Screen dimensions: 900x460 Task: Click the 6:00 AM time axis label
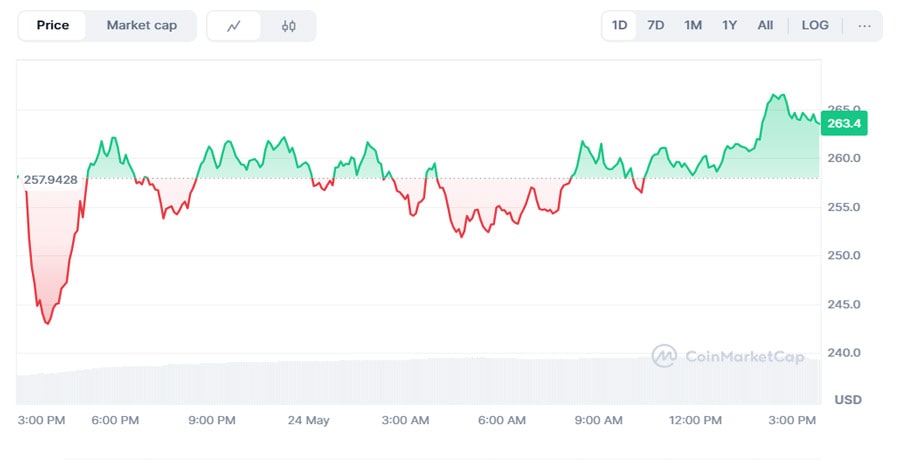tap(502, 420)
